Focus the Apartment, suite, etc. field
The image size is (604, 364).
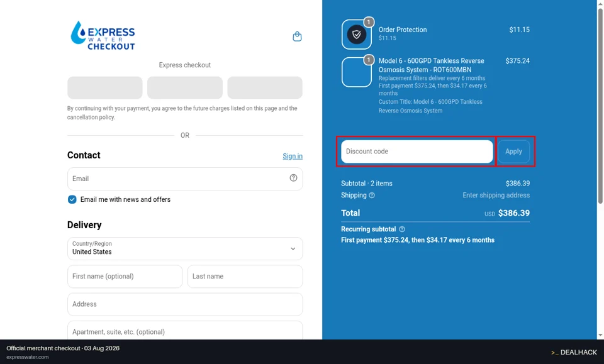[x=185, y=331]
